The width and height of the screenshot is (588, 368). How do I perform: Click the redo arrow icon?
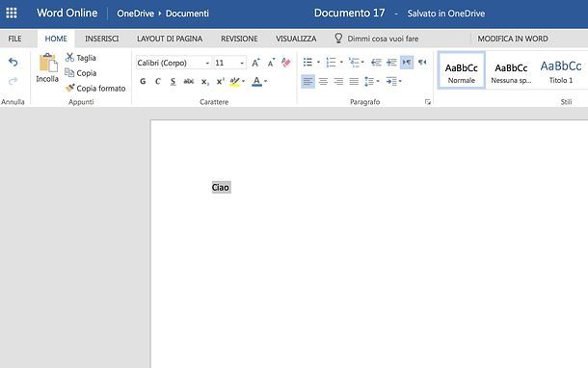coord(13,81)
